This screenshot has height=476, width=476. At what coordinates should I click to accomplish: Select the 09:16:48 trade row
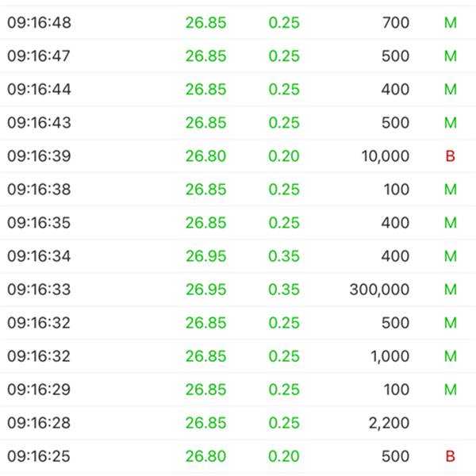coord(238,23)
